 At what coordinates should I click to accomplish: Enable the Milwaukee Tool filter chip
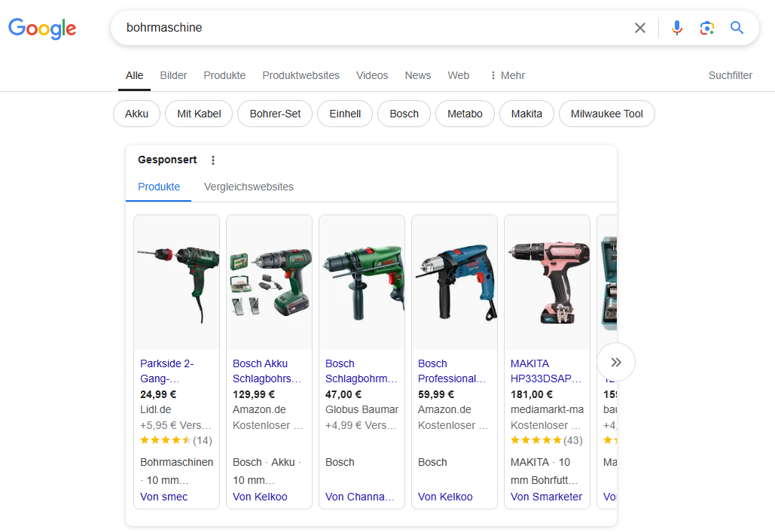click(x=606, y=114)
